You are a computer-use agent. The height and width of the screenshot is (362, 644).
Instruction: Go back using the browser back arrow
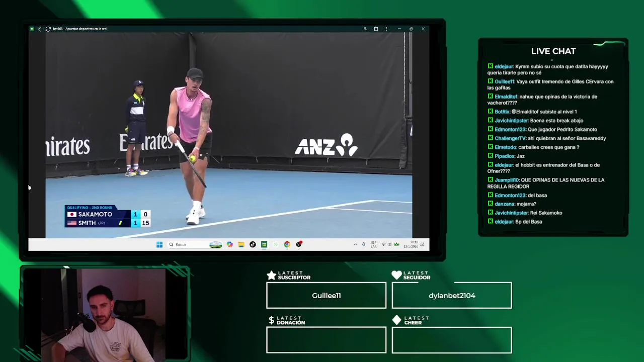click(41, 29)
